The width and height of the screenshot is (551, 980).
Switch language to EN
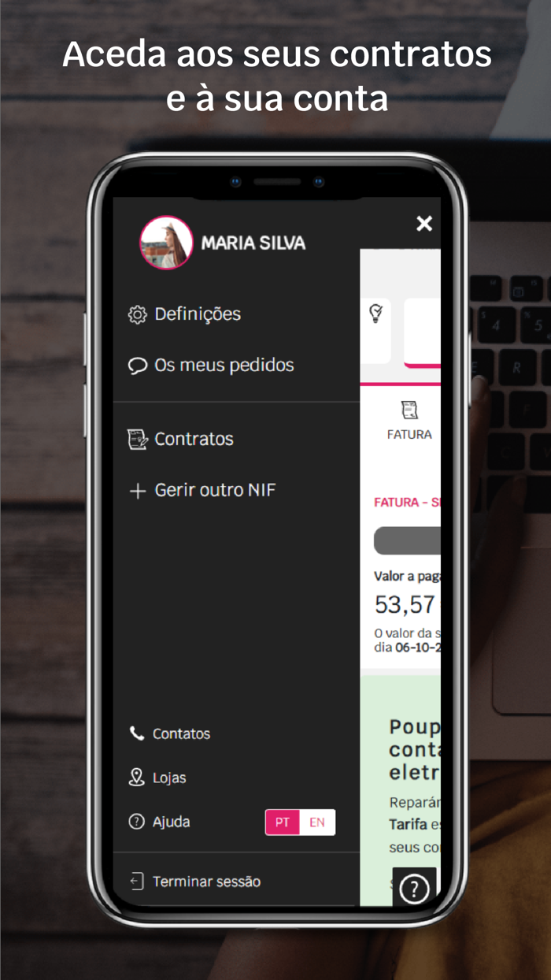[317, 822]
